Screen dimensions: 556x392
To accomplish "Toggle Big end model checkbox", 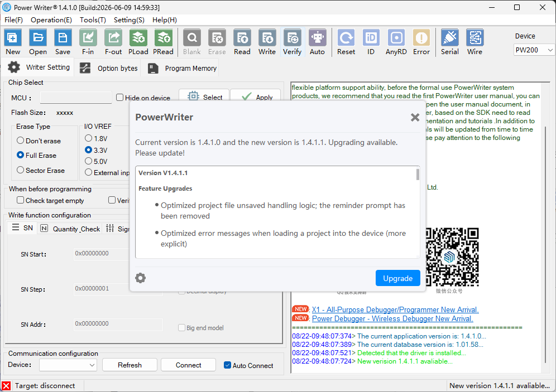I will 181,327.
